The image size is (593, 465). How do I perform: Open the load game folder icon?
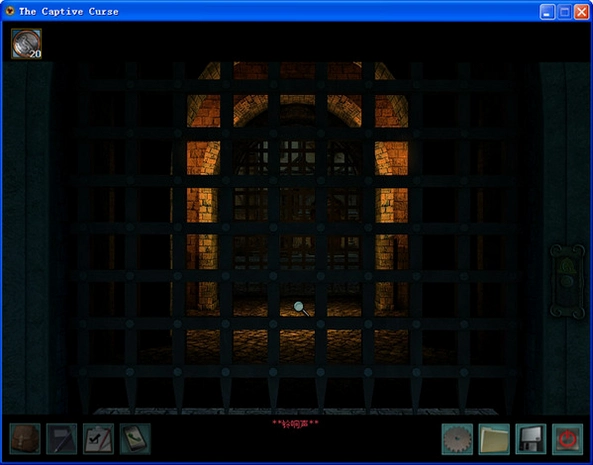(x=494, y=439)
